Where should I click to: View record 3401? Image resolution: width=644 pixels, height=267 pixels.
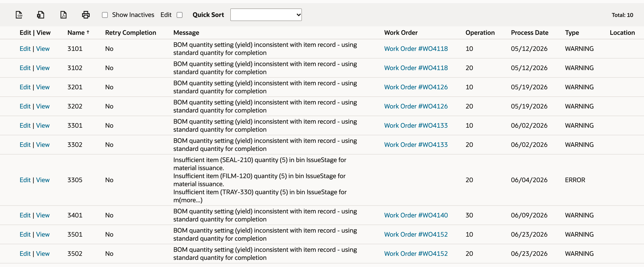pyautogui.click(x=43, y=215)
